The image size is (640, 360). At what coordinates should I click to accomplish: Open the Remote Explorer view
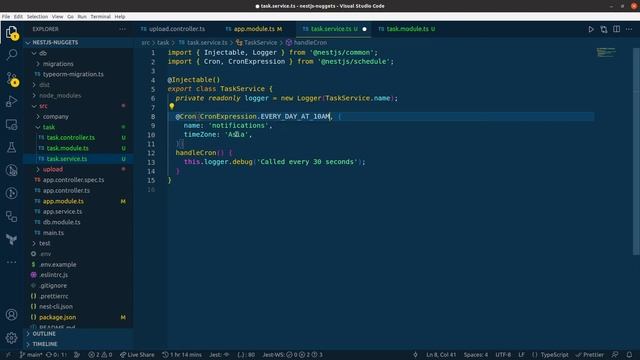point(11,124)
